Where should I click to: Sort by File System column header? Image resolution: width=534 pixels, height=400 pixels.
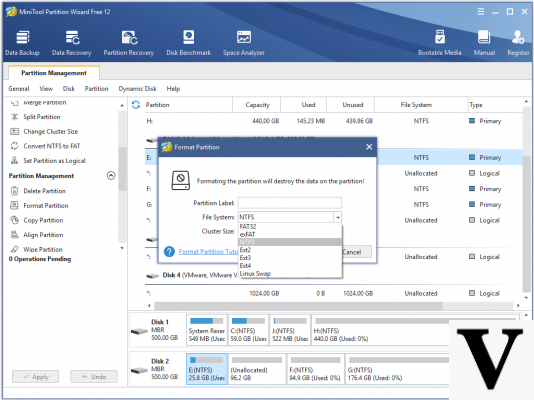[421, 105]
